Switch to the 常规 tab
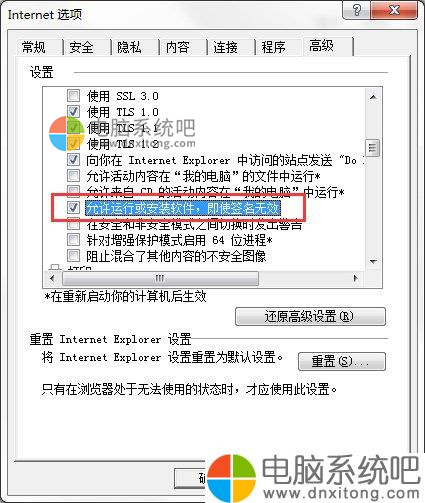425x503 pixels. pos(34,47)
